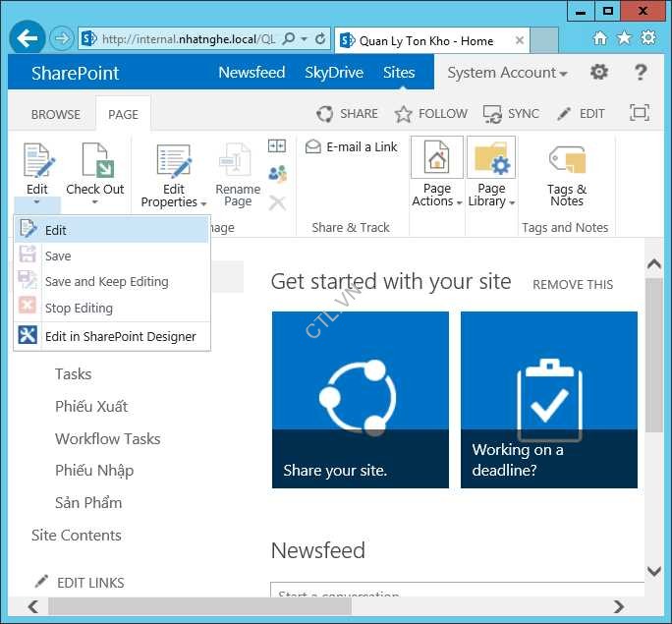
Task: Follow this site using the star icon
Action: (404, 114)
